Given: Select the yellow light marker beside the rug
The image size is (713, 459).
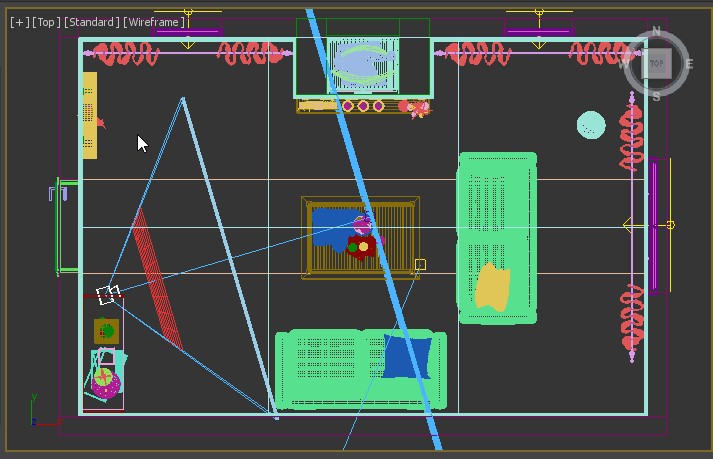Looking at the screenshot, I should (420, 265).
